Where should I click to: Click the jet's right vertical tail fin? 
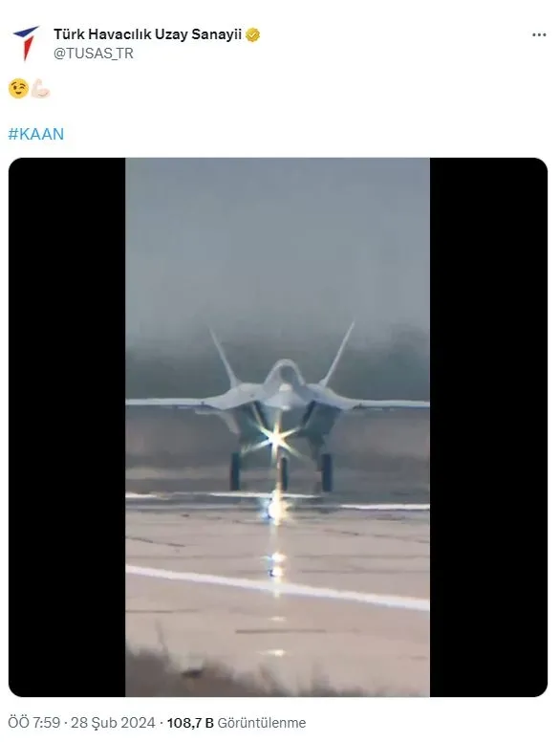338,353
